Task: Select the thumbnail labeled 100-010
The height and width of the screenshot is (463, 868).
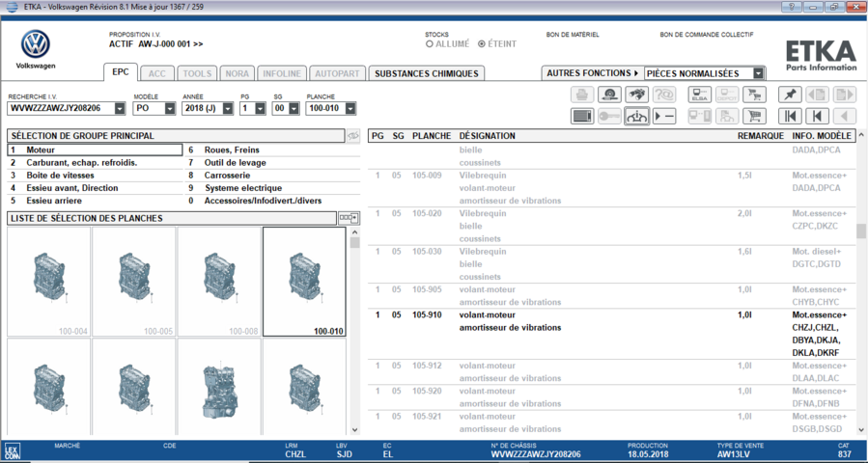Action: click(304, 282)
